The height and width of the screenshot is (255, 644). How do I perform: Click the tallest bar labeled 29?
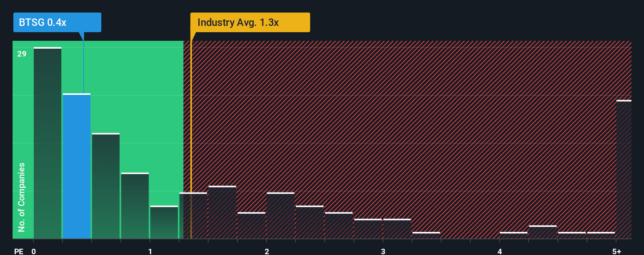point(48,143)
